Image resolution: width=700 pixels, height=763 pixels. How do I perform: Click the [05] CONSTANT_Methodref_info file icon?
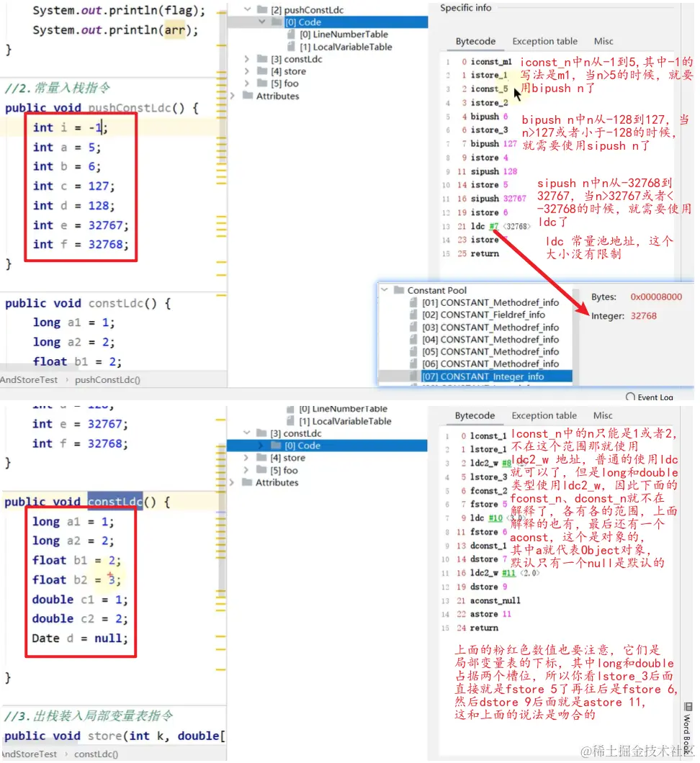point(413,351)
